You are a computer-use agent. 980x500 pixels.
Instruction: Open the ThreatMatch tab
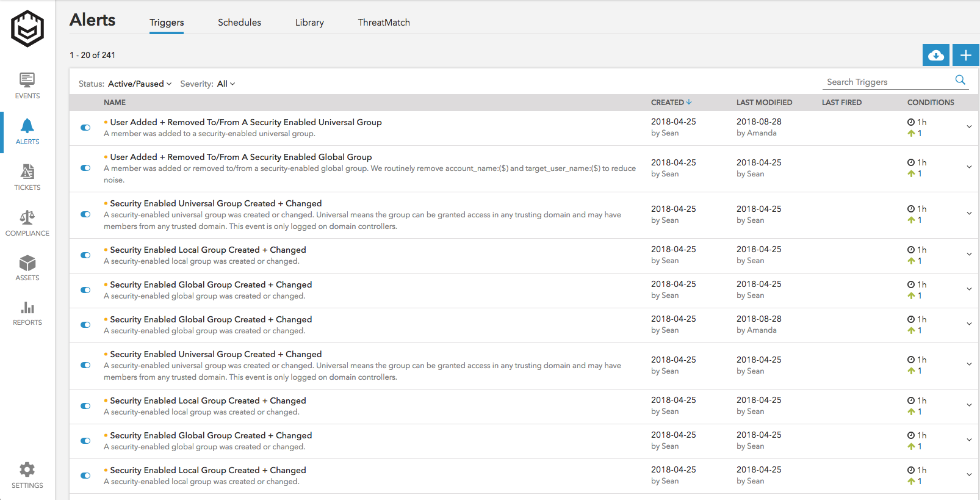coord(384,23)
